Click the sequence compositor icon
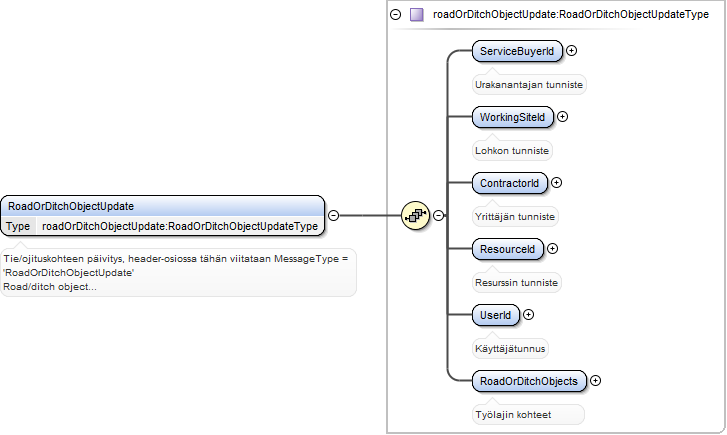The width and height of the screenshot is (727, 435). 415,215
